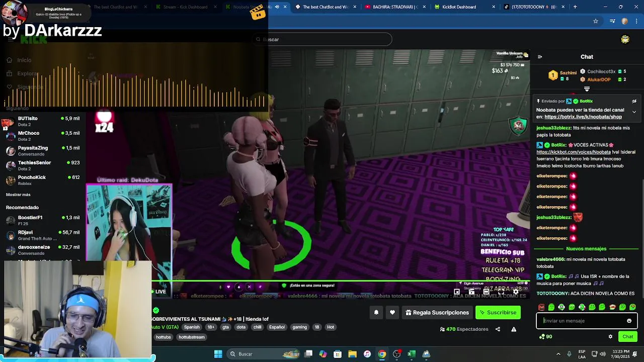
Task: Open MrChoco channel in sidebar
Action: click(x=43, y=136)
